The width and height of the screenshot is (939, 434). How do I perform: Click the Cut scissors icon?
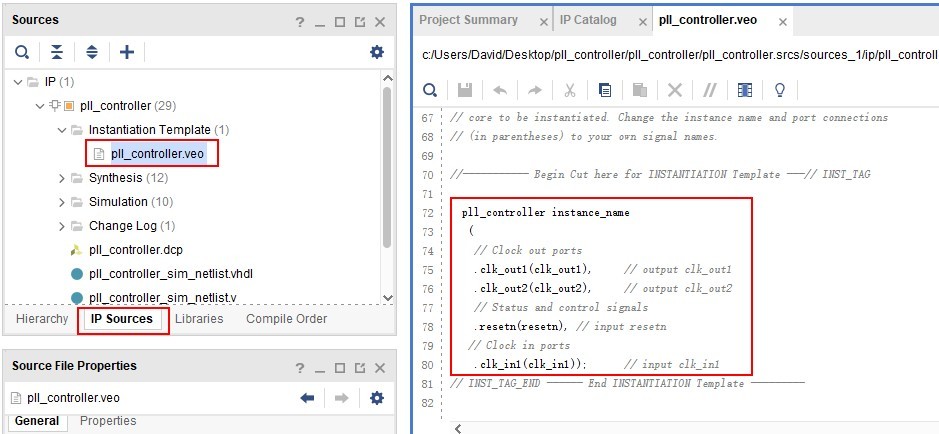pos(570,90)
